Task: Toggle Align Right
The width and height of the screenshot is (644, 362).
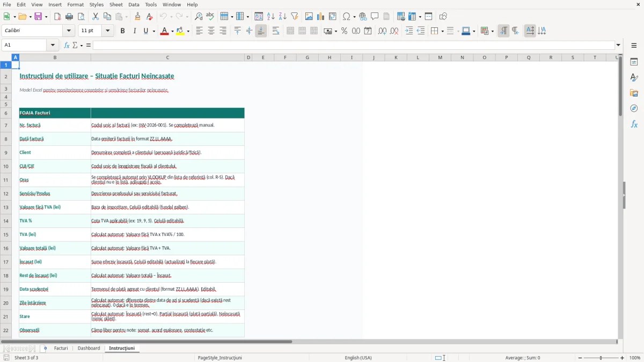Action: point(223,31)
